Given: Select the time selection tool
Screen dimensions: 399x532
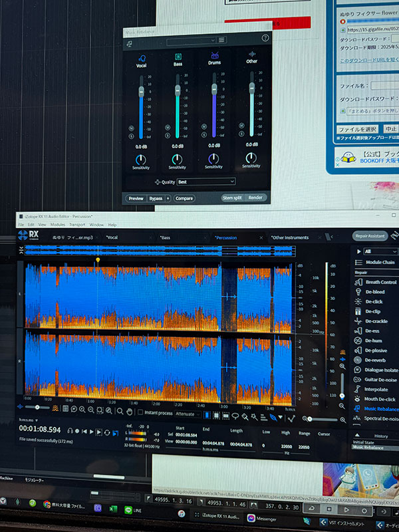Looking at the screenshot, I should pyautogui.click(x=207, y=415).
